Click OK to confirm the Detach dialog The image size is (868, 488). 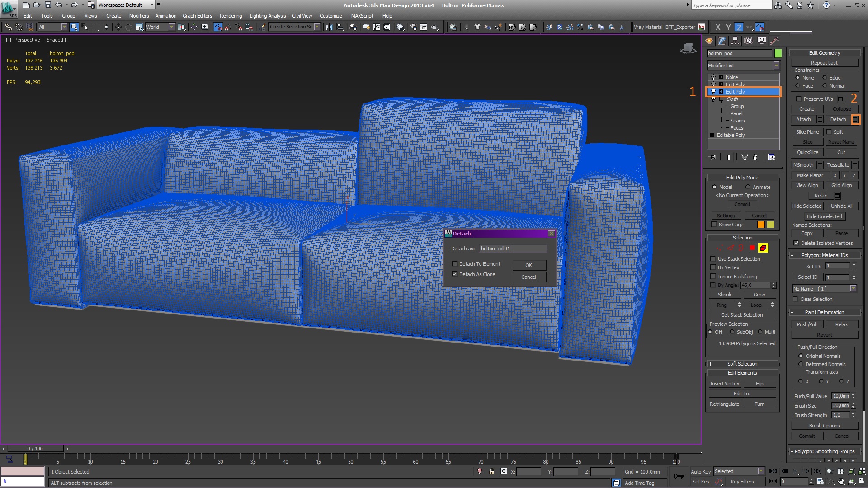coord(528,264)
